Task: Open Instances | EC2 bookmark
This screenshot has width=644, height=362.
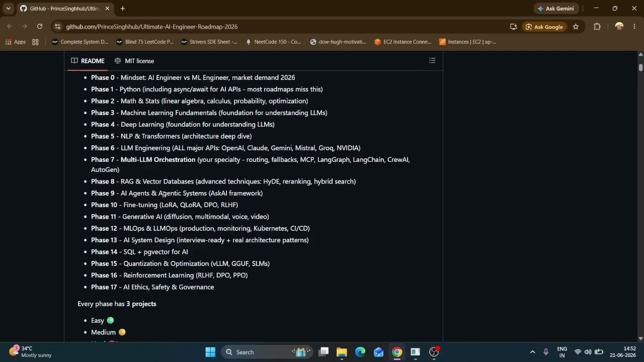Action: [467, 42]
